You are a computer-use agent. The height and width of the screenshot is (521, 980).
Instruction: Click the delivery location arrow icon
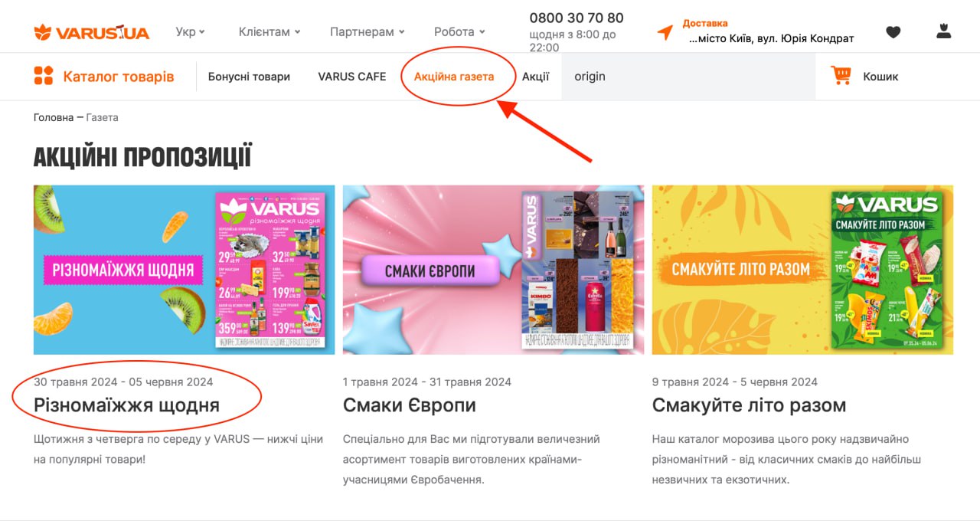(x=665, y=32)
